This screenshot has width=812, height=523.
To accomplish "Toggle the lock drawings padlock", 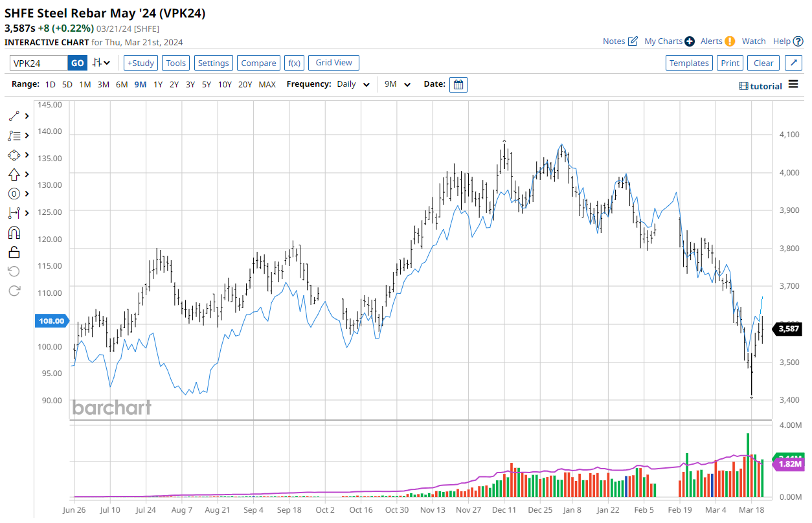I will [14, 252].
